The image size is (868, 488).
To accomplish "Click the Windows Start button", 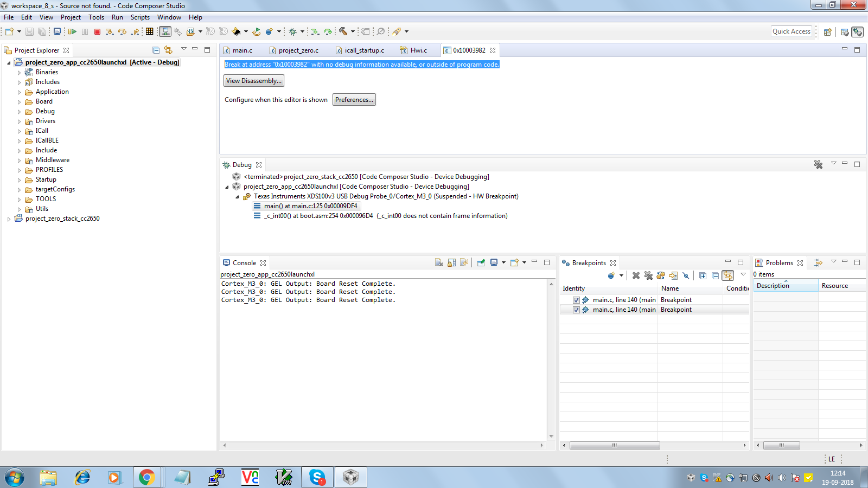I will (x=15, y=477).
